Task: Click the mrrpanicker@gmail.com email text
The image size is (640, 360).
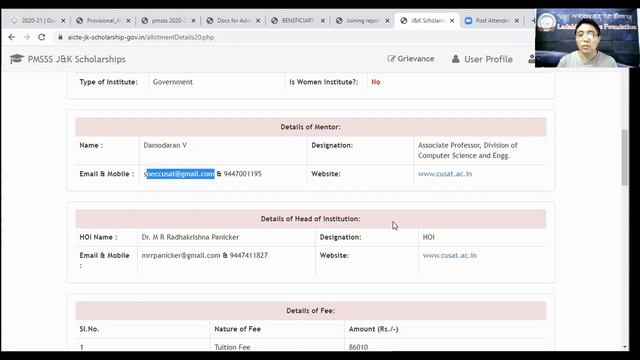Action: 181,256
